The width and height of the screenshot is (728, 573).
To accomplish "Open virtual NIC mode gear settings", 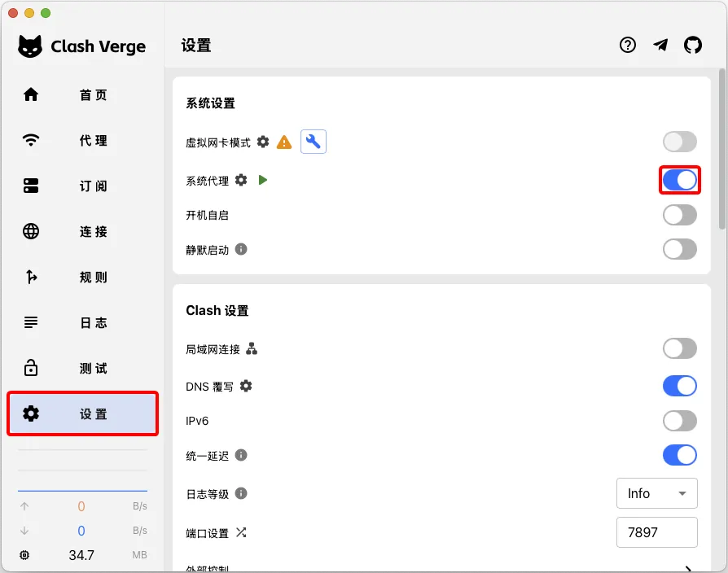I will [x=263, y=142].
